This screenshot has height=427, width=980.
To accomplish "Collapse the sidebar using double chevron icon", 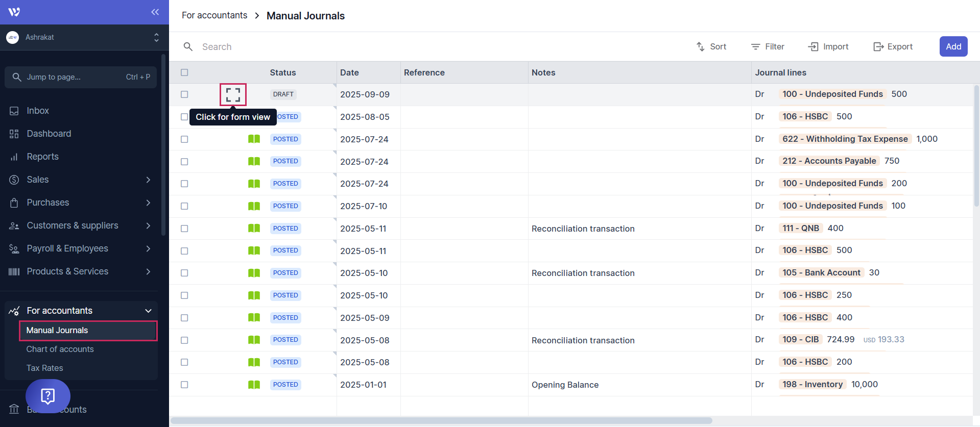I will click(155, 12).
